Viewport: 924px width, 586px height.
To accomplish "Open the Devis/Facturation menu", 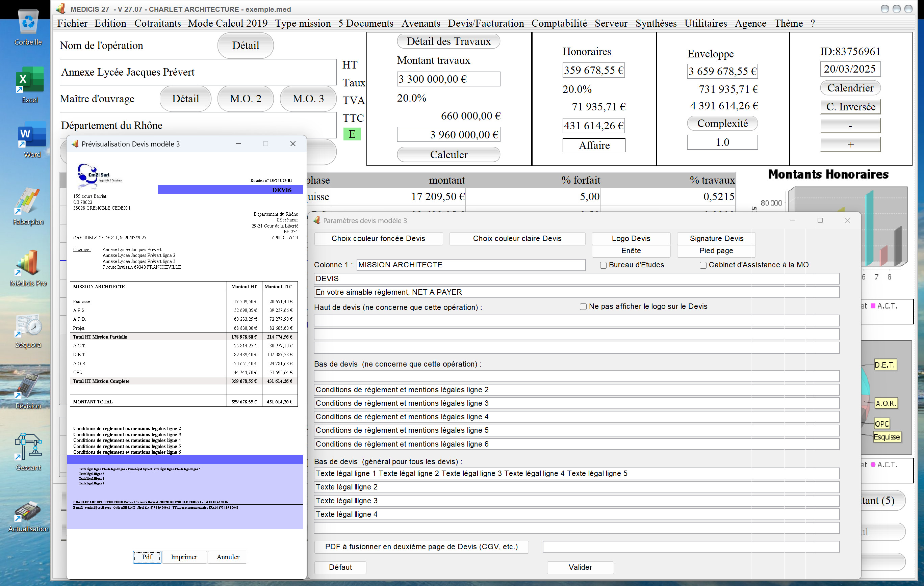I will click(x=486, y=23).
